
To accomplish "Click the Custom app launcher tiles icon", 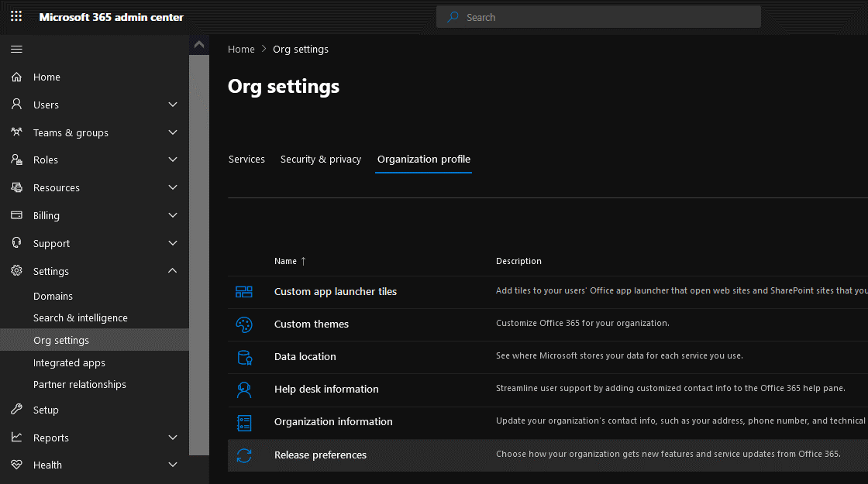I will click(244, 292).
